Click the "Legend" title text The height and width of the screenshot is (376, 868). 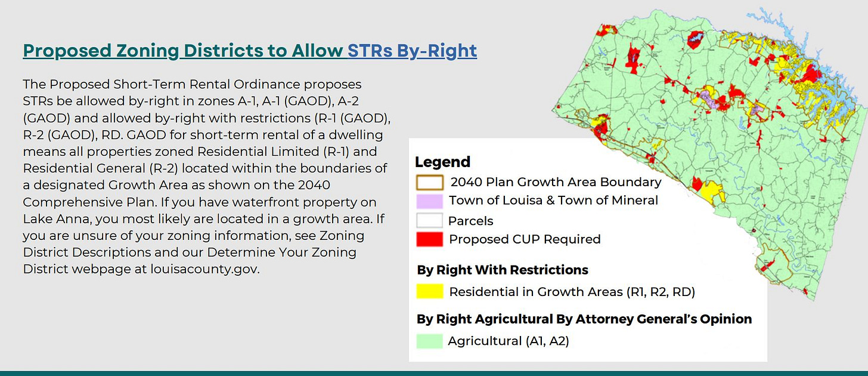442,162
